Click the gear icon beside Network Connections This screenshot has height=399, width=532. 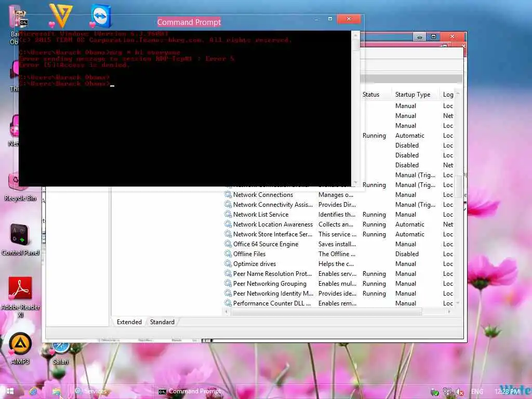[x=228, y=195]
